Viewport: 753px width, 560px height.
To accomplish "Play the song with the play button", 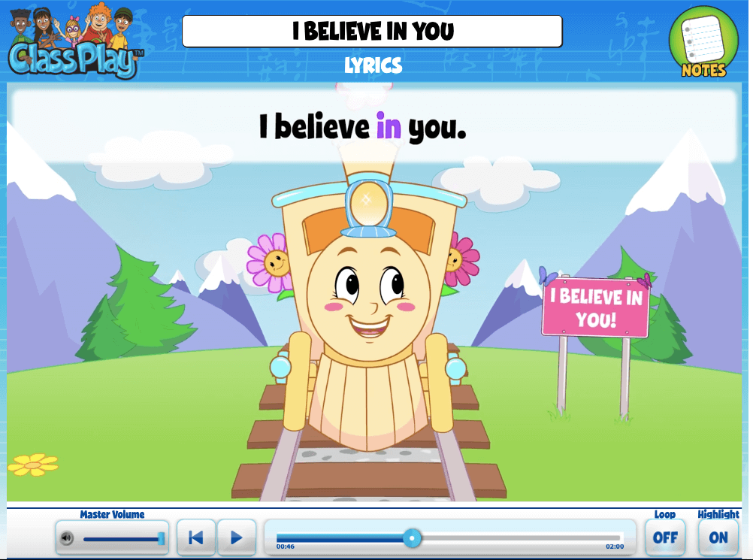I will (236, 537).
